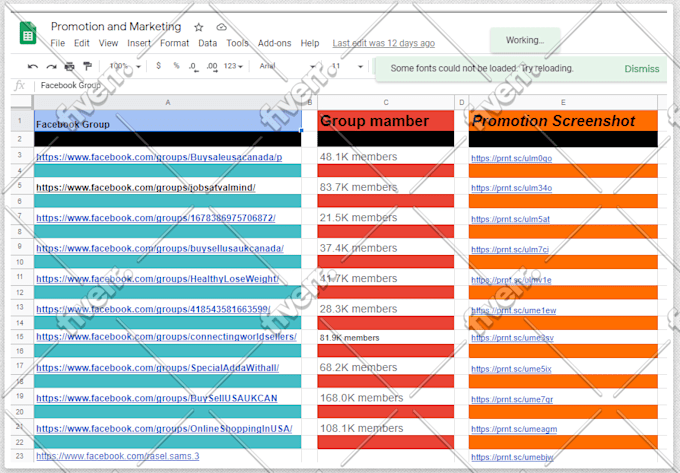Open the Buysaleusacanada Facebook group link

click(159, 157)
